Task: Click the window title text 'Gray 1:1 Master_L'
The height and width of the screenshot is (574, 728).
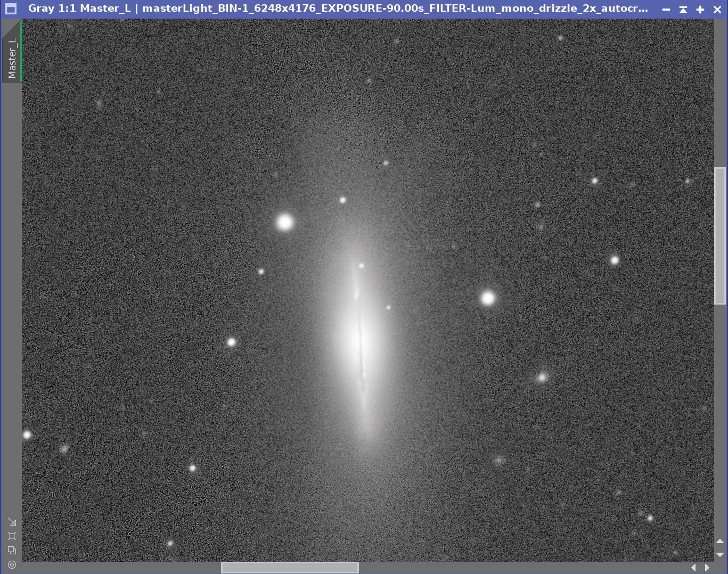Action: point(79,9)
